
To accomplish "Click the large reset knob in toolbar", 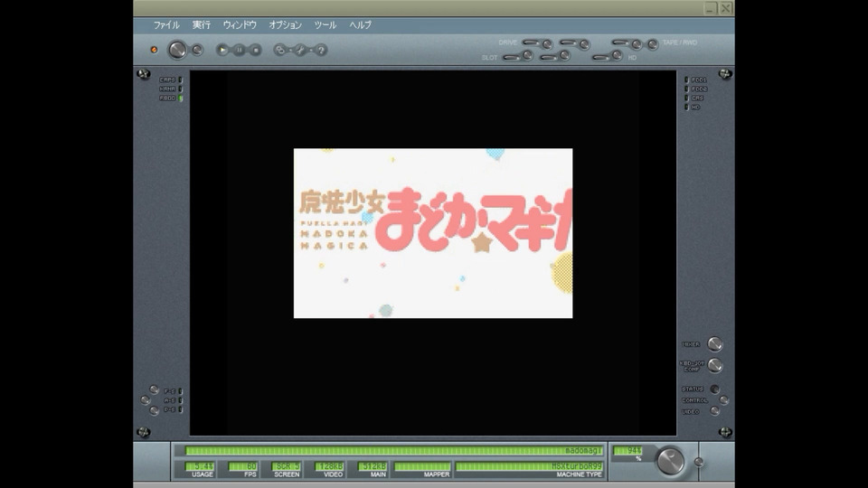I will pyautogui.click(x=177, y=50).
